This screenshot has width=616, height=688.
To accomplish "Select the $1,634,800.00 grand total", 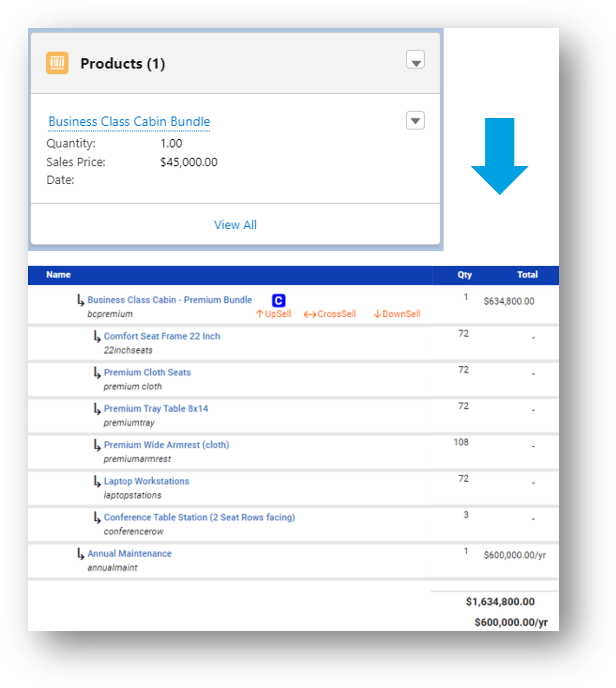I will [x=500, y=602].
